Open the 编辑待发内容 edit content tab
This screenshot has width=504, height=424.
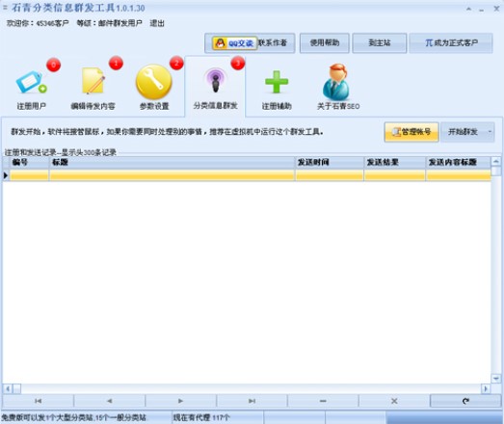pos(93,87)
